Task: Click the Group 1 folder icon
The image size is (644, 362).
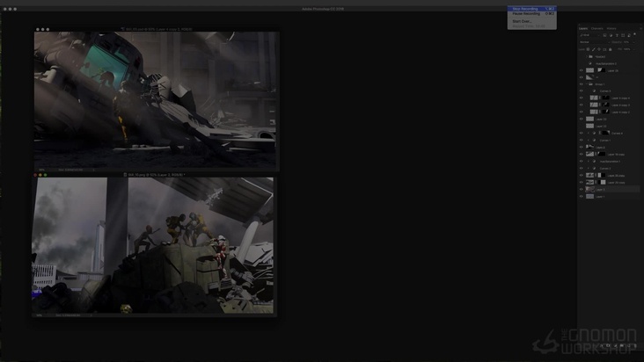Action: coord(590,84)
